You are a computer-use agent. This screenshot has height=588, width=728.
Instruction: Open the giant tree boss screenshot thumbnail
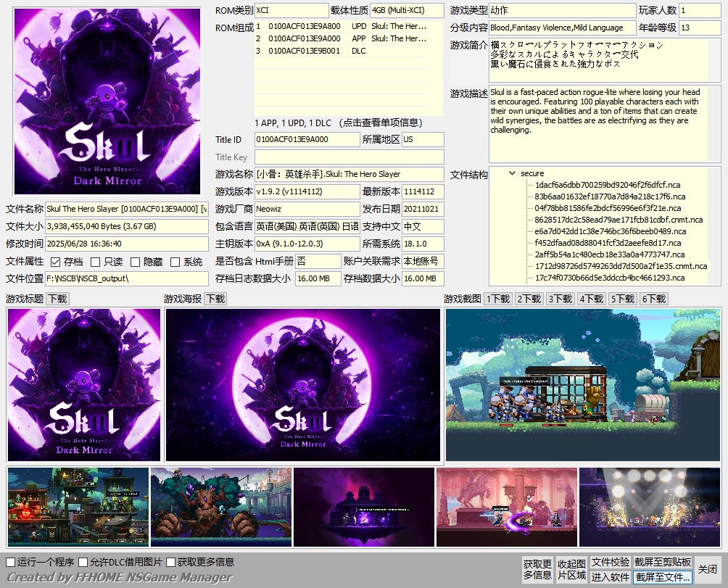tap(221, 507)
